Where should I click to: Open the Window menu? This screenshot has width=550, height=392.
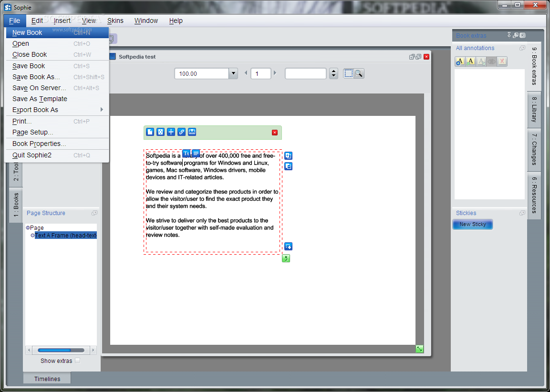(146, 21)
